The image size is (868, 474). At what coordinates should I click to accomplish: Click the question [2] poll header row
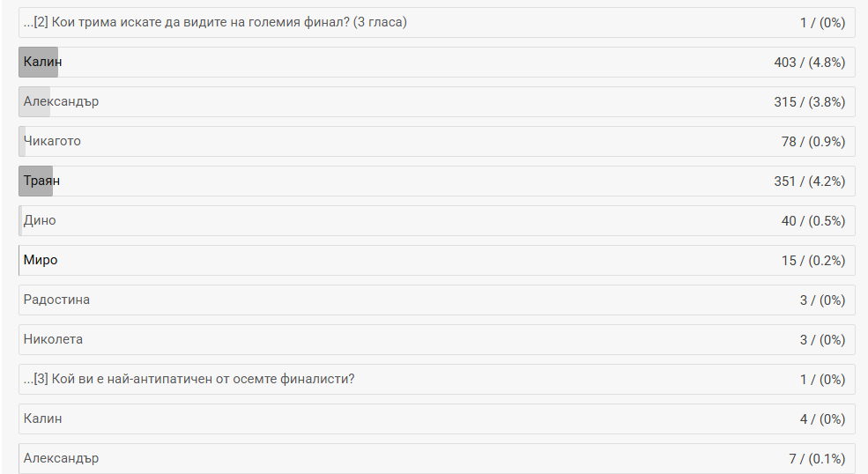[x=215, y=22]
